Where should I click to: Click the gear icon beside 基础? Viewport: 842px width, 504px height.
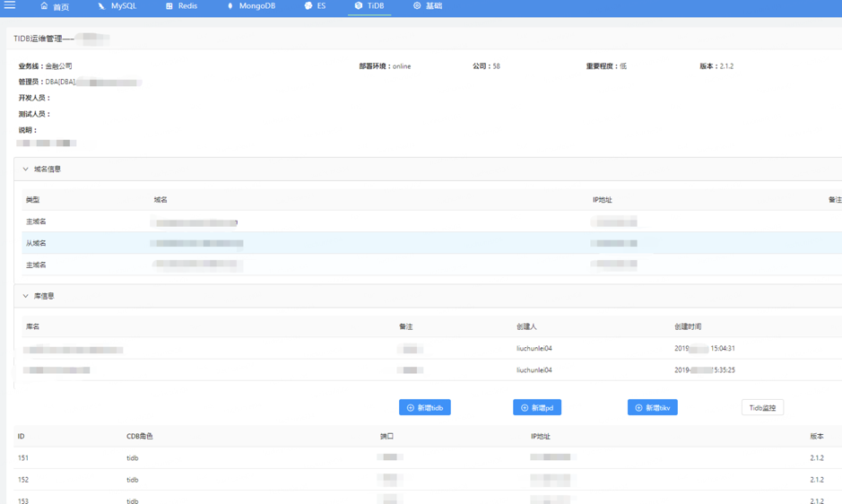[417, 5]
